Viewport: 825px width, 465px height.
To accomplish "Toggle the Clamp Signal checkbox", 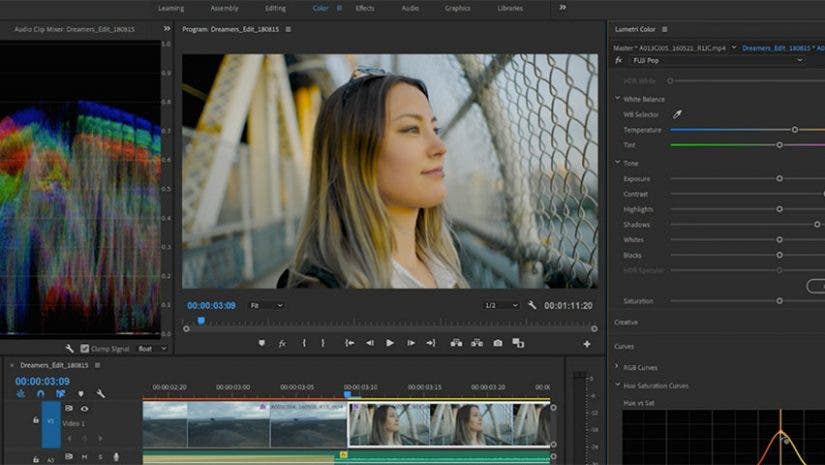I will pyautogui.click(x=85, y=348).
